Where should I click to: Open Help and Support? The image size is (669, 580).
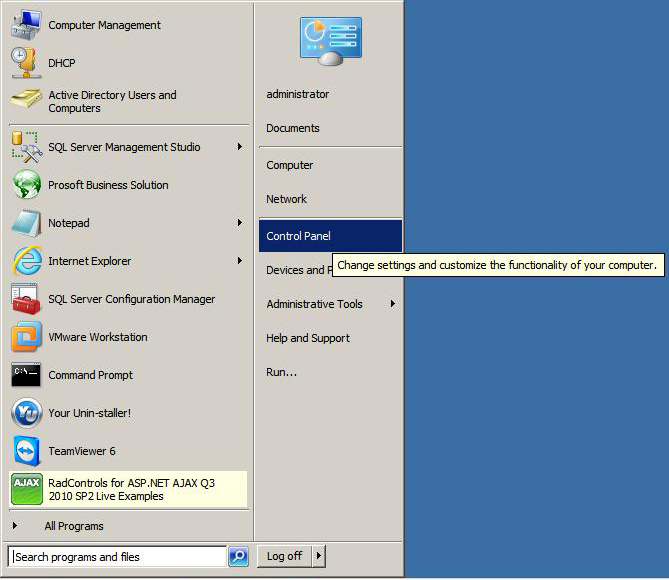click(x=308, y=338)
